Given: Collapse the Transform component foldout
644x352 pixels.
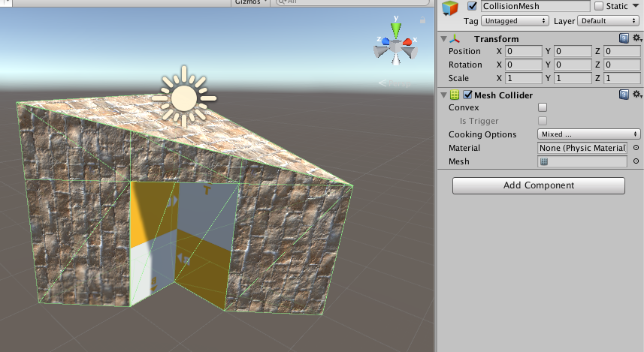Looking at the screenshot, I should pyautogui.click(x=443, y=39).
